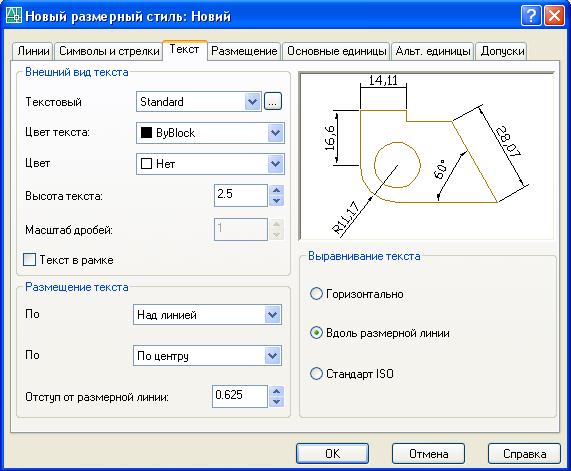This screenshot has height=471, width=571.
Task: Open help via 'Справка' button
Action: pos(524,454)
